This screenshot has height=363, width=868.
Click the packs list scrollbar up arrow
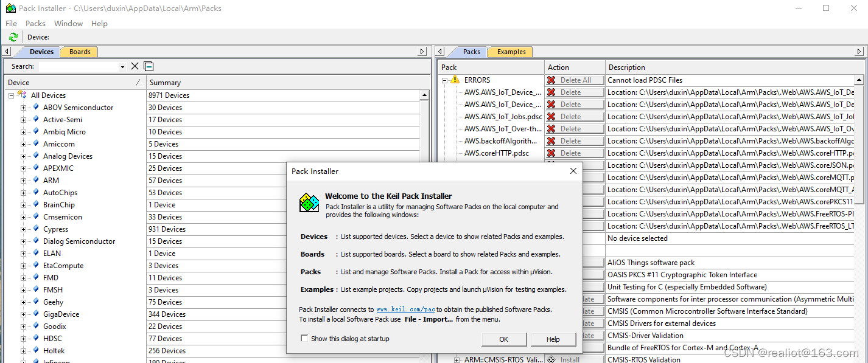tap(859, 80)
